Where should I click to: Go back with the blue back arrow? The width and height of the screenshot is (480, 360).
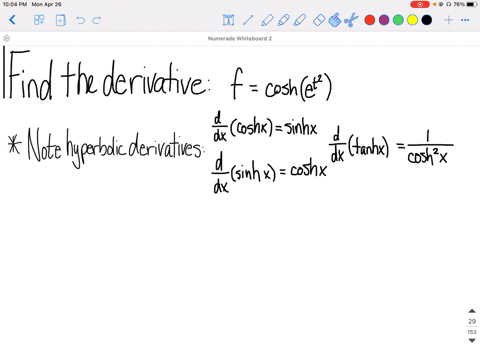point(12,20)
